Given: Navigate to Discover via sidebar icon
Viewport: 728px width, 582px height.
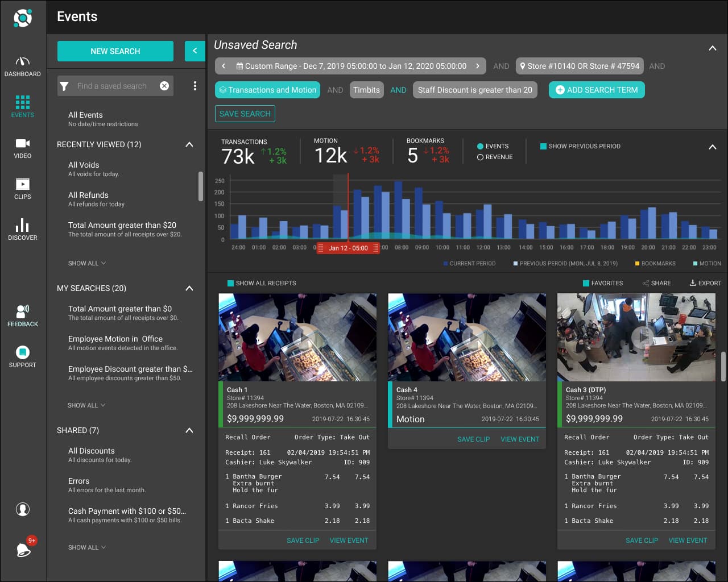Looking at the screenshot, I should 23,227.
